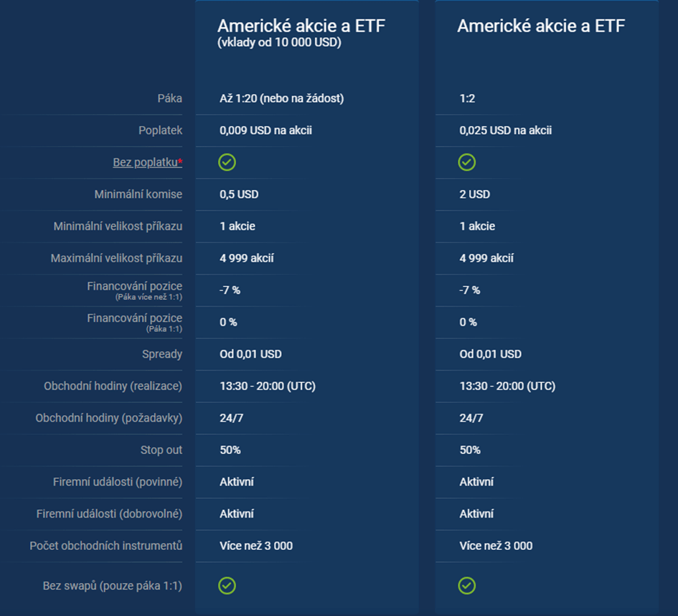Click the 2 USD minimum commission value
The width and height of the screenshot is (678, 616).
tap(474, 194)
